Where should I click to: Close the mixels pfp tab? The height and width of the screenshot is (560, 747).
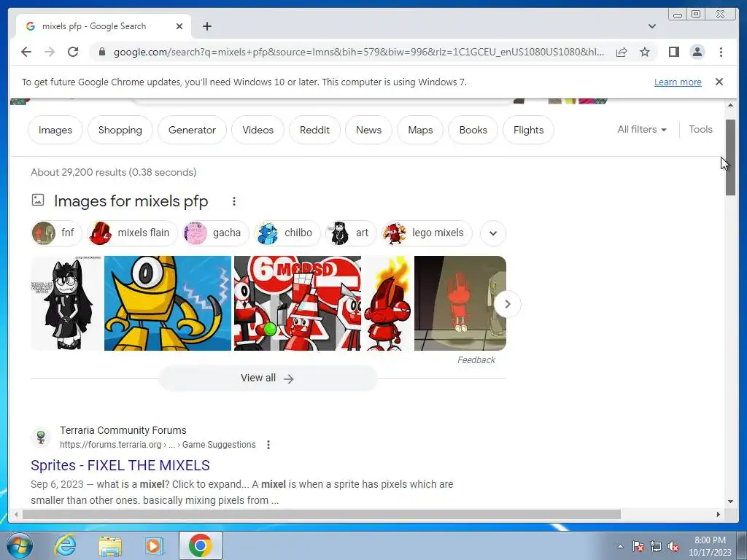[179, 26]
